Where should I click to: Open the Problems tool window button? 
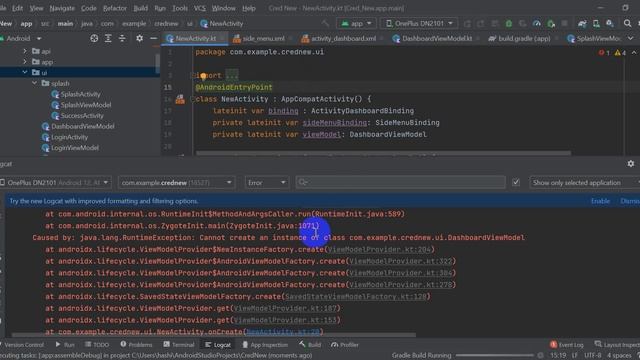pos(136,345)
